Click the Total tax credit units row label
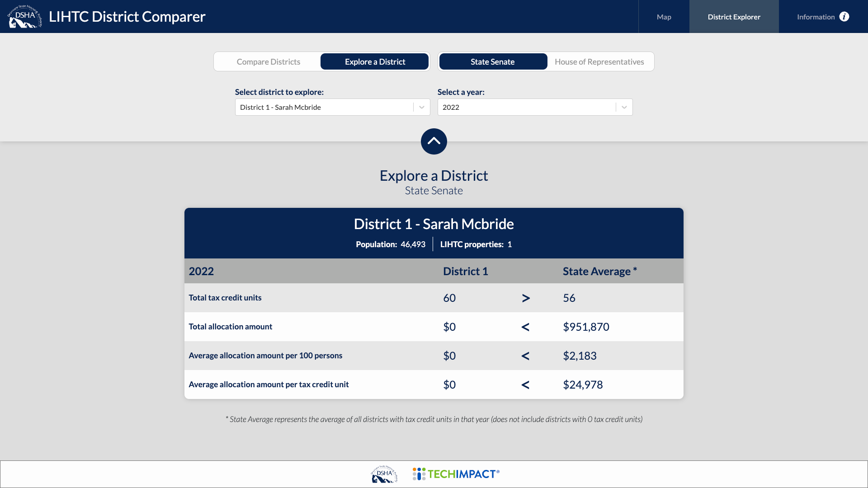The height and width of the screenshot is (488, 868). [225, 297]
